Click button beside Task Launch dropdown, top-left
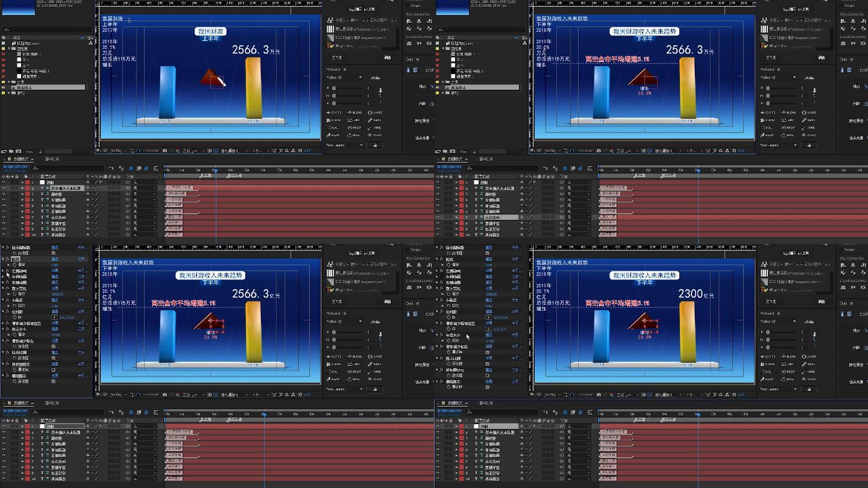Screen dimensions: 868x488 pos(375,145)
